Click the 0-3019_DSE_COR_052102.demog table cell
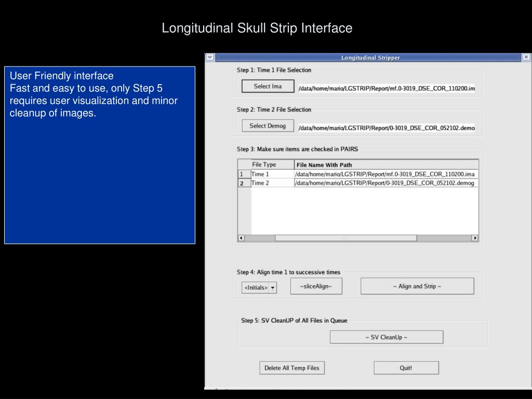The width and height of the screenshot is (532, 399). point(387,183)
